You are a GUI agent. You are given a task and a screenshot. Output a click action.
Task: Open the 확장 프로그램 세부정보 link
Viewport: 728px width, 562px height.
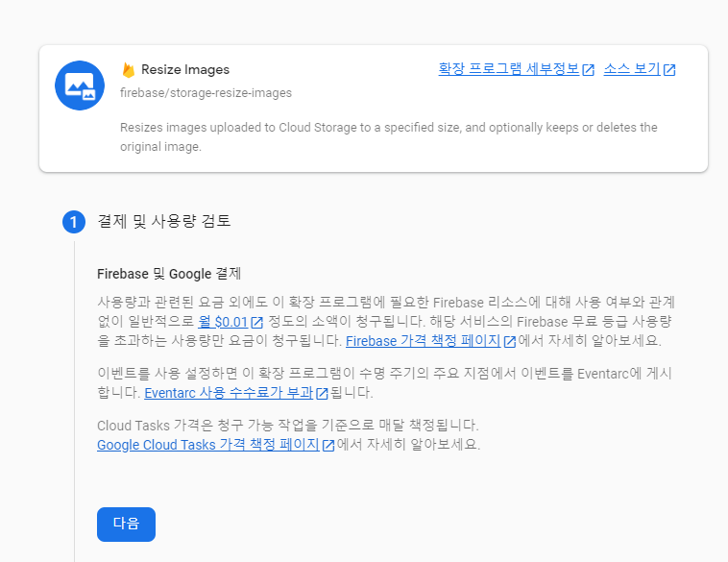509,69
